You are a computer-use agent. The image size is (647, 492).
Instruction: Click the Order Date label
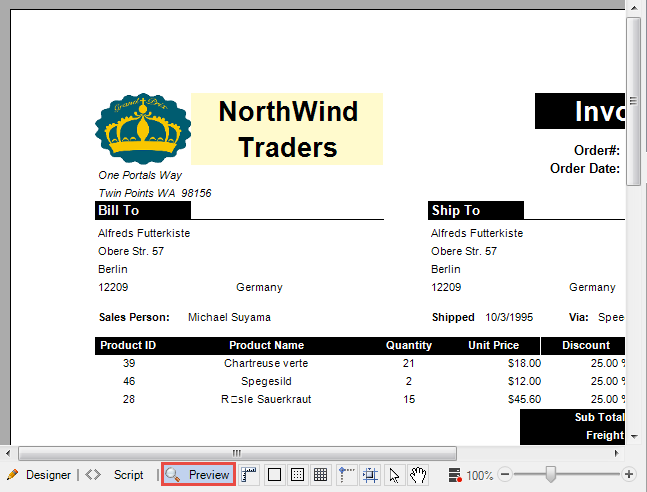pyautogui.click(x=585, y=168)
